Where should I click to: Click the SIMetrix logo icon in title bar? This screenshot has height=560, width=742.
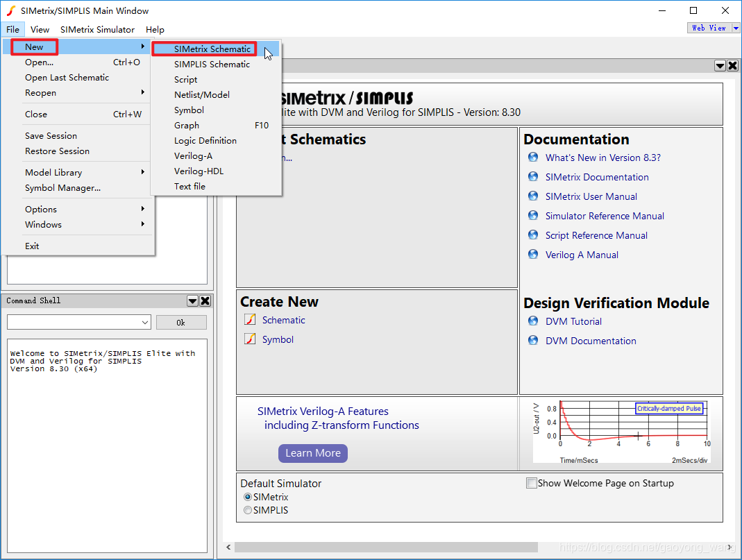pyautogui.click(x=10, y=10)
